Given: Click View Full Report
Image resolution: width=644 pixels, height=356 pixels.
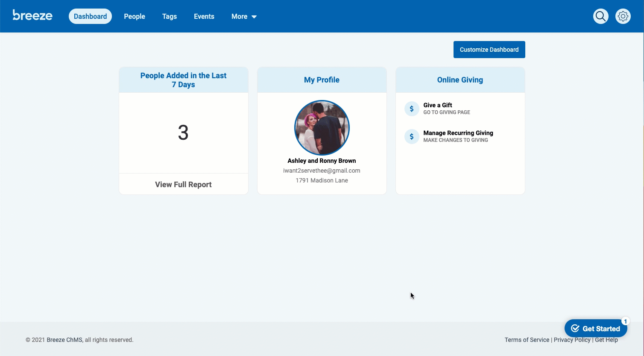Looking at the screenshot, I should (x=183, y=184).
